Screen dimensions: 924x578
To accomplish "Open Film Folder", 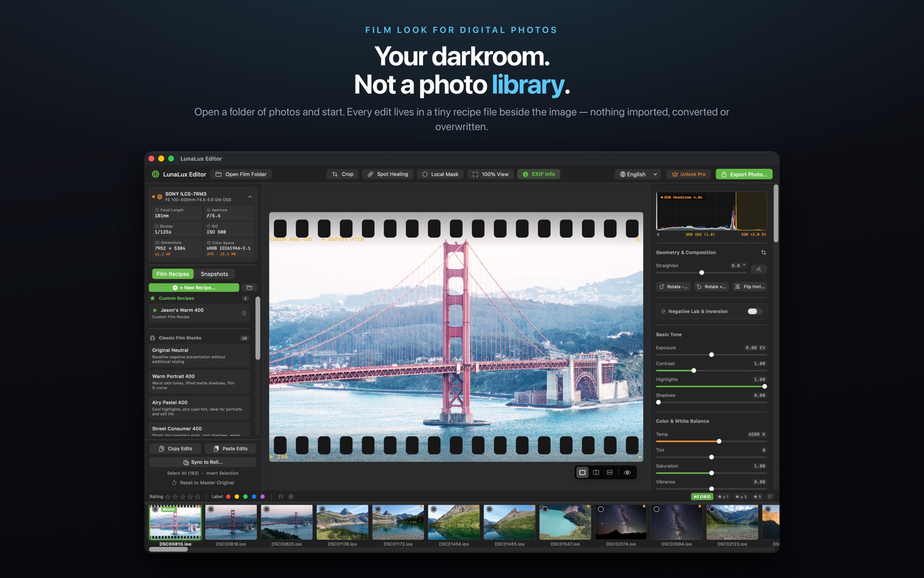I will point(241,174).
